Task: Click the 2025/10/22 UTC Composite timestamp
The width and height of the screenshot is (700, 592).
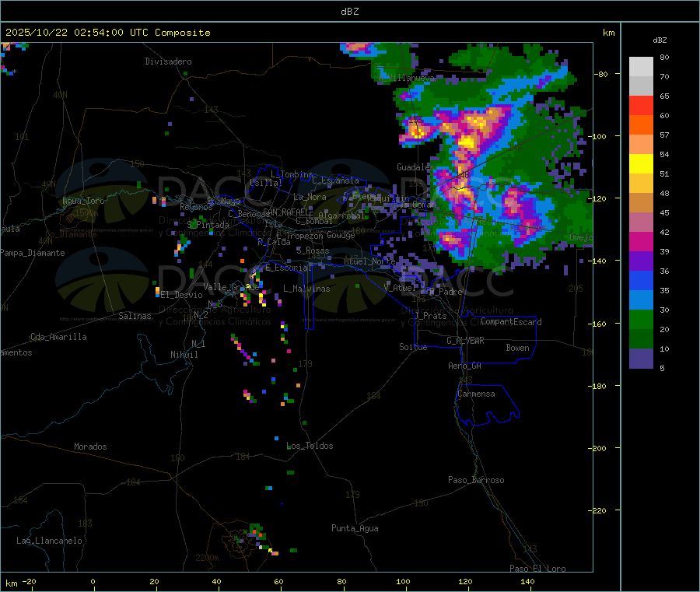Action: point(108,33)
